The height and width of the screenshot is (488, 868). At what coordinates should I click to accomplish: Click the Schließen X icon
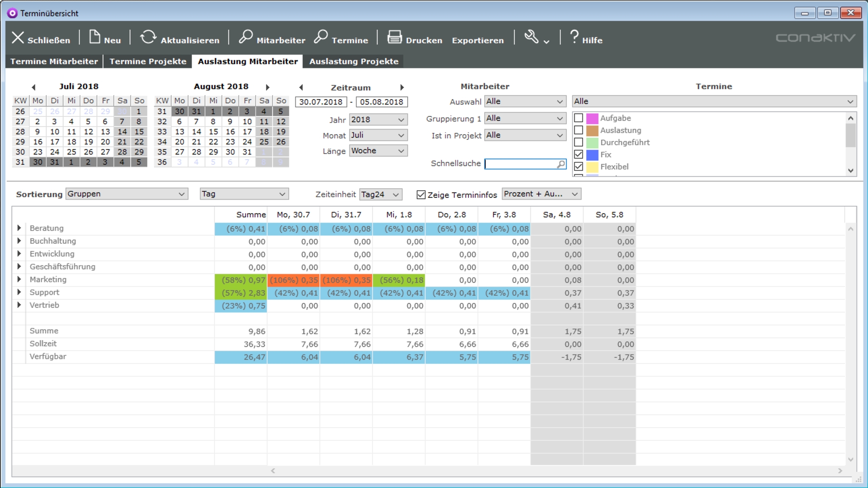coord(18,37)
